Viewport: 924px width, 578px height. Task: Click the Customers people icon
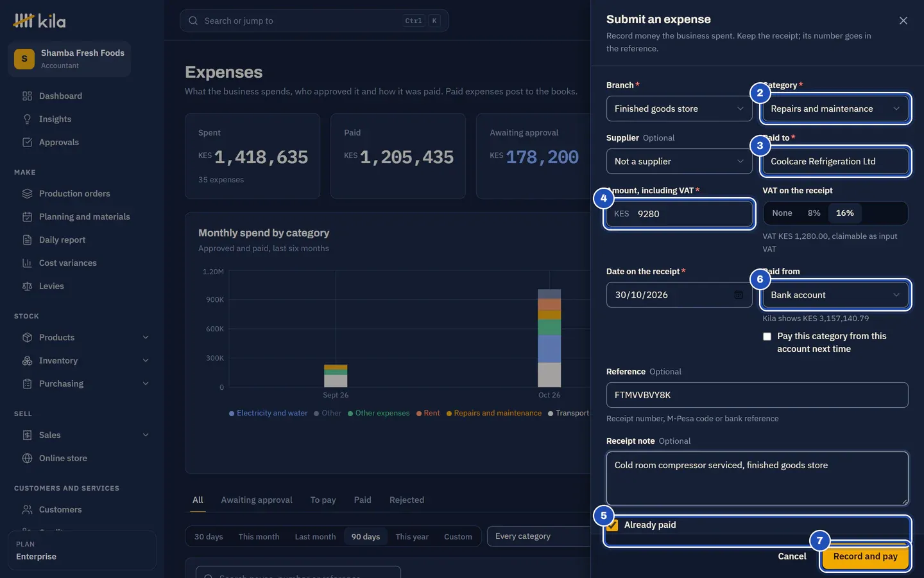coord(27,509)
